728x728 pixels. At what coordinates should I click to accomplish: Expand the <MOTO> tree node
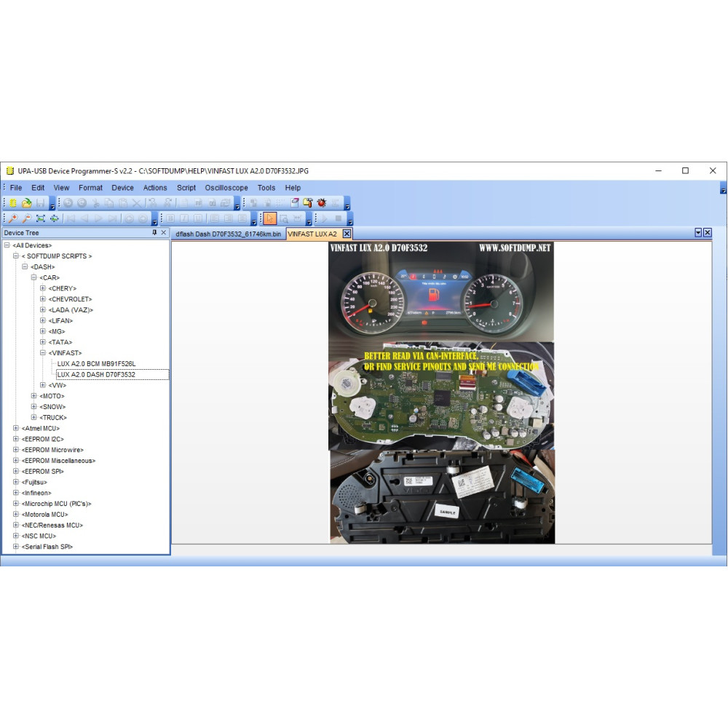click(34, 395)
